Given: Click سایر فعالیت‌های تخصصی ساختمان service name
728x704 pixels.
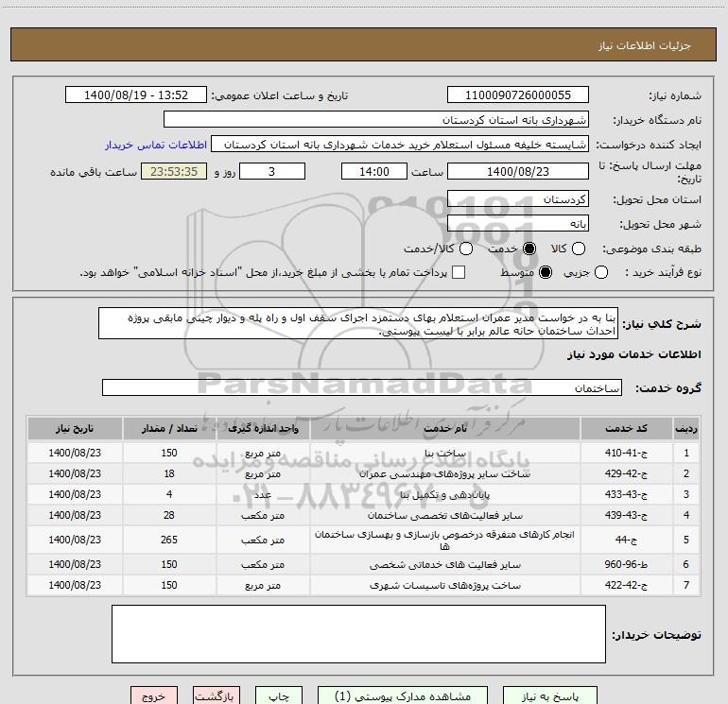Looking at the screenshot, I should pyautogui.click(x=444, y=516).
